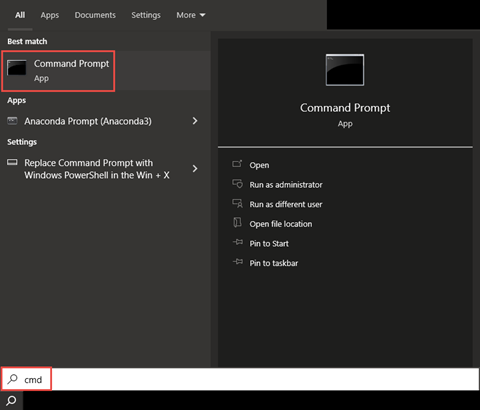480x410 pixels.
Task: Switch to the Apps filter tab
Action: point(50,15)
